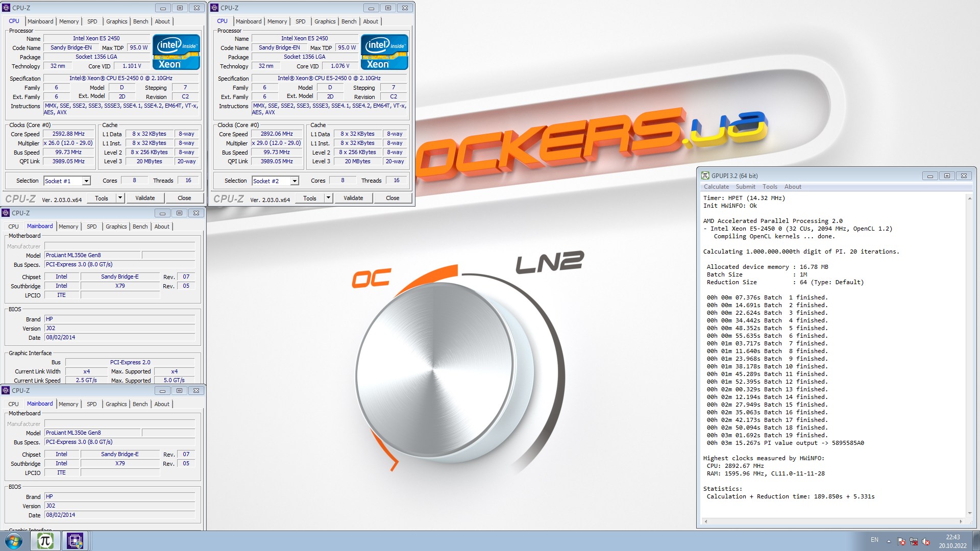Image resolution: width=980 pixels, height=551 pixels.
Task: Open Memory tab in upper Mainboard window
Action: tap(68, 227)
